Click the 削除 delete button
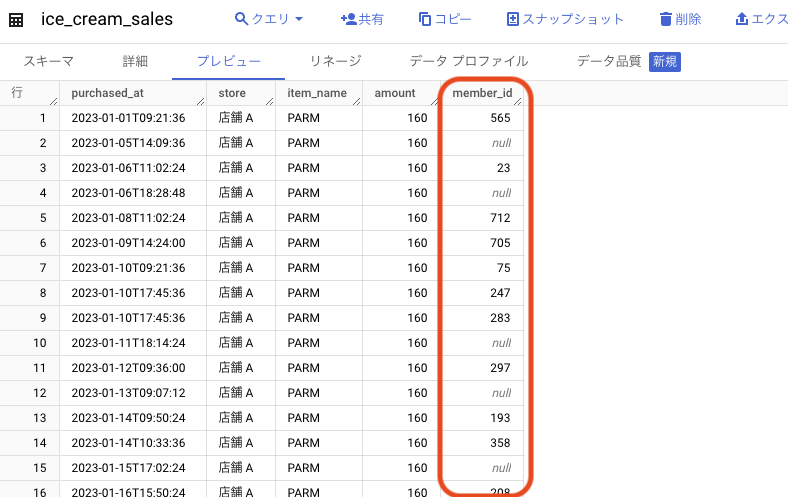 click(680, 19)
